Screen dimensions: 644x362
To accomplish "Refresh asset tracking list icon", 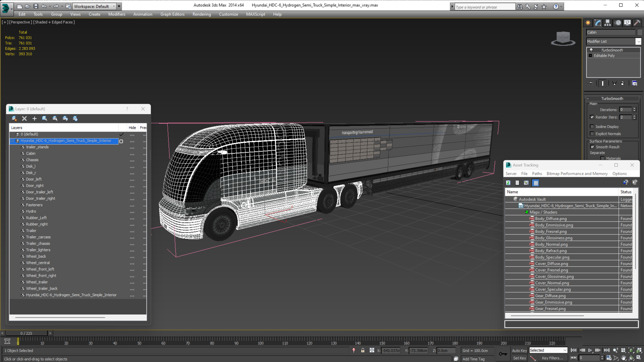I will point(508,183).
